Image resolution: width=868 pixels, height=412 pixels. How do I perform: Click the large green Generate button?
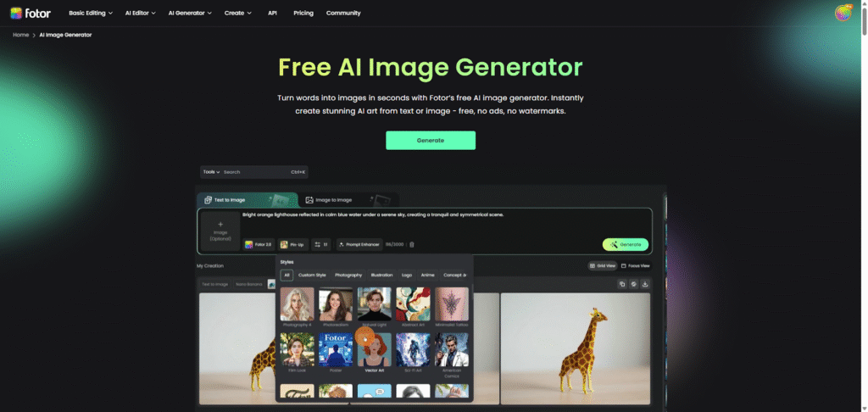[431, 140]
